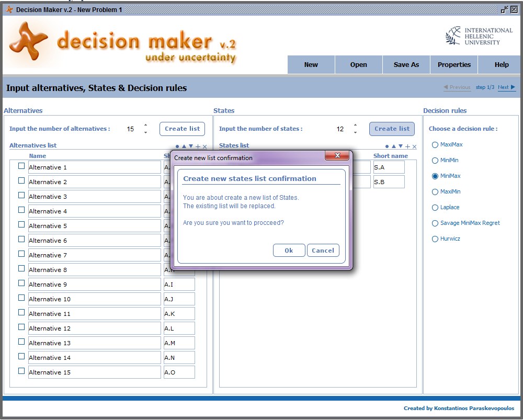The height and width of the screenshot is (420, 523).
Task: Go to the Next step link
Action: [x=506, y=87]
